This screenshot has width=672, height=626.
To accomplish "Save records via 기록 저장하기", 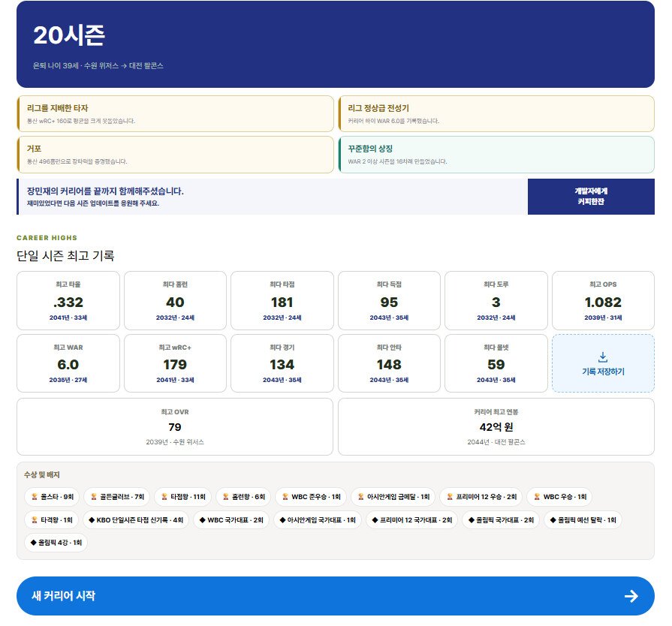I will (603, 363).
